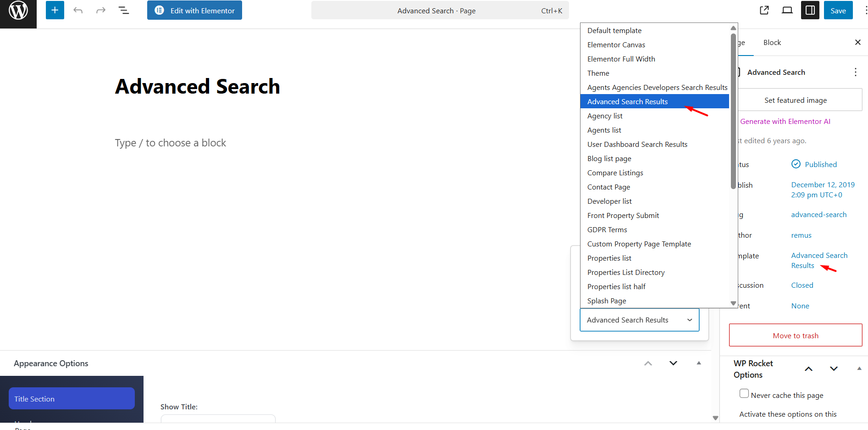Click Generate with Elementor AI link
This screenshot has height=430, width=868.
[785, 121]
